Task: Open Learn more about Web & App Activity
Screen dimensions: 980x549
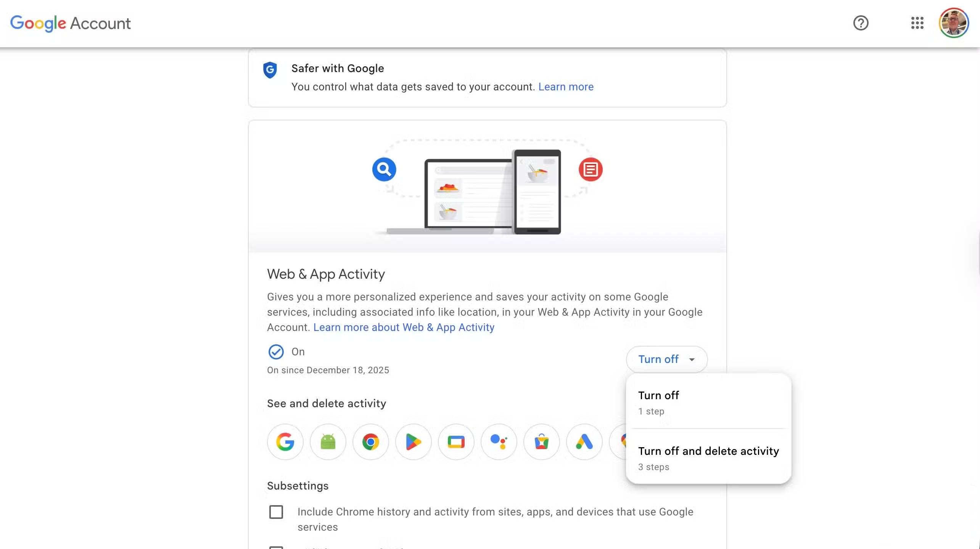Action: tap(404, 327)
